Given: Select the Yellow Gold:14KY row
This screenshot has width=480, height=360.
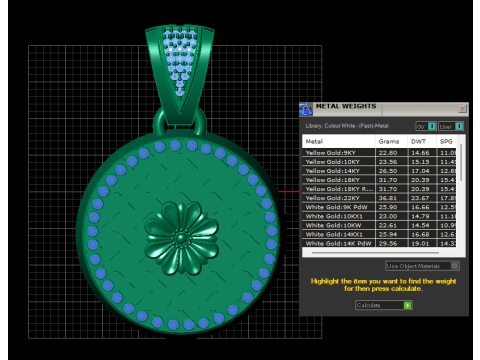Looking at the screenshot, I should (x=379, y=171).
